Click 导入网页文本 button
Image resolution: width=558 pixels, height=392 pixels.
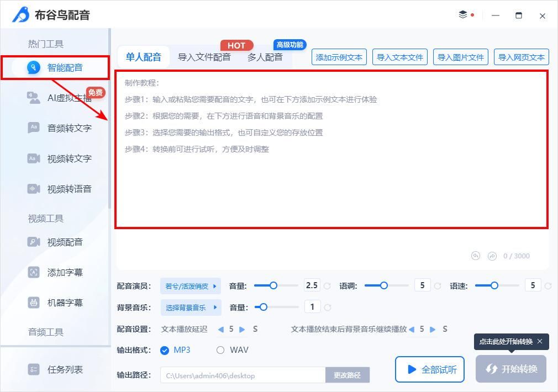pos(522,57)
